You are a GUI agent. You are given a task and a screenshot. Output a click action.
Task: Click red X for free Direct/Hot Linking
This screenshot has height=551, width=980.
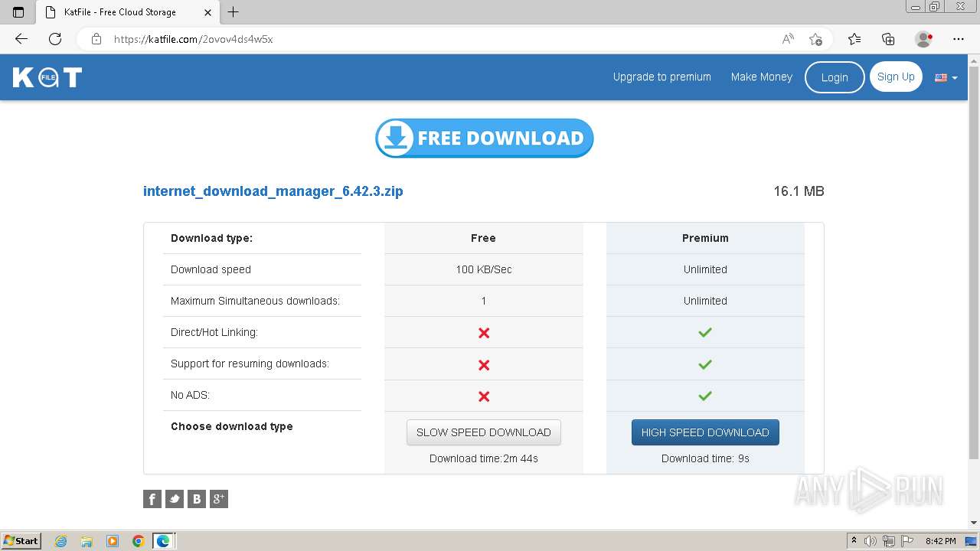pyautogui.click(x=484, y=333)
